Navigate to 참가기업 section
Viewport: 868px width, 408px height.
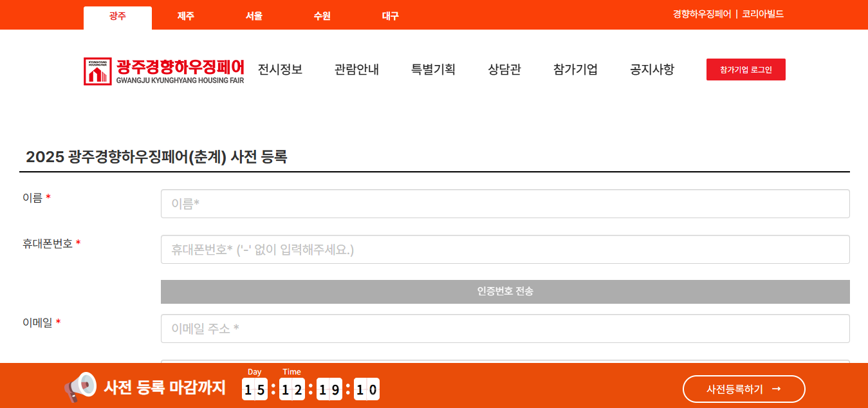pyautogui.click(x=575, y=70)
